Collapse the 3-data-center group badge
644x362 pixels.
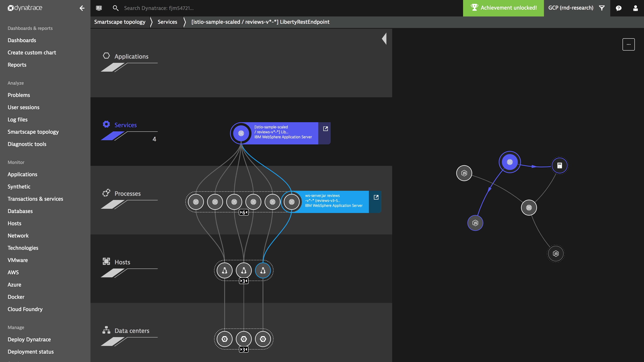click(244, 350)
